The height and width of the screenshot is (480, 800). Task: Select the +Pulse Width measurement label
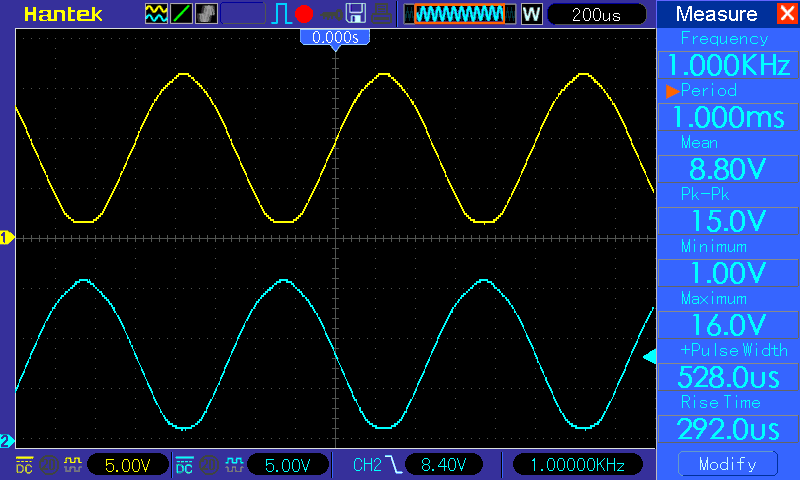(734, 350)
